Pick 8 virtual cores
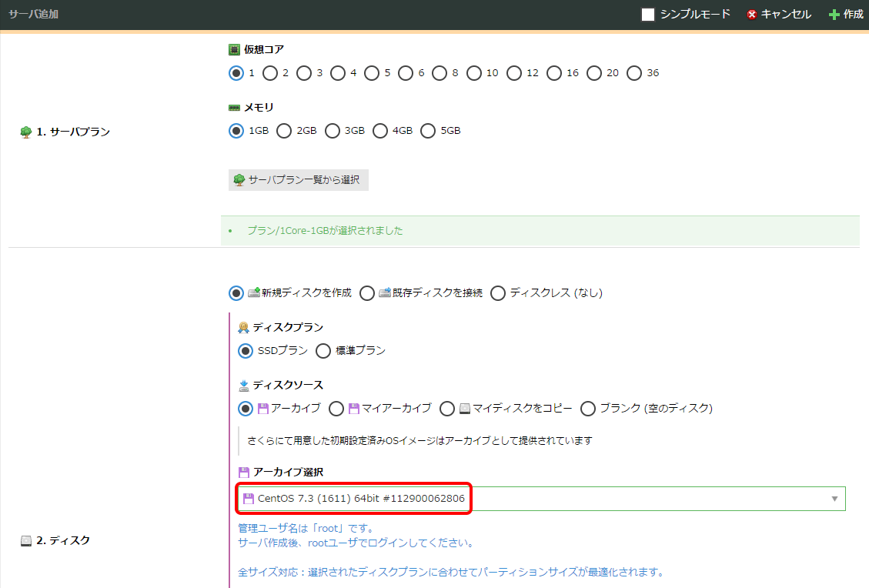The width and height of the screenshot is (869, 588). tap(440, 73)
